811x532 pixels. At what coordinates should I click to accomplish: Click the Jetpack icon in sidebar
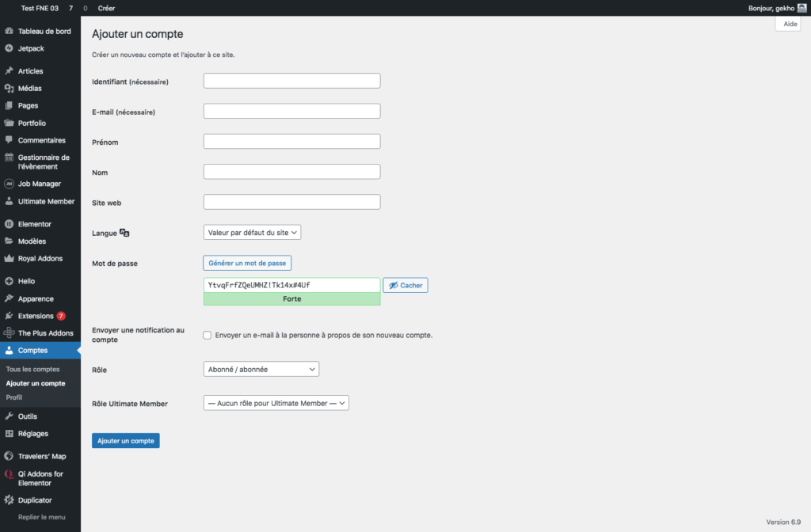coord(10,48)
